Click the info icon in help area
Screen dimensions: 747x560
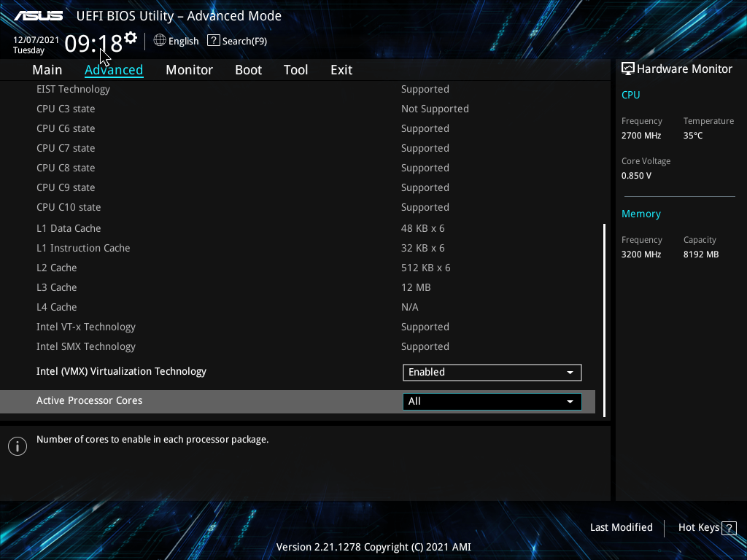(18, 446)
